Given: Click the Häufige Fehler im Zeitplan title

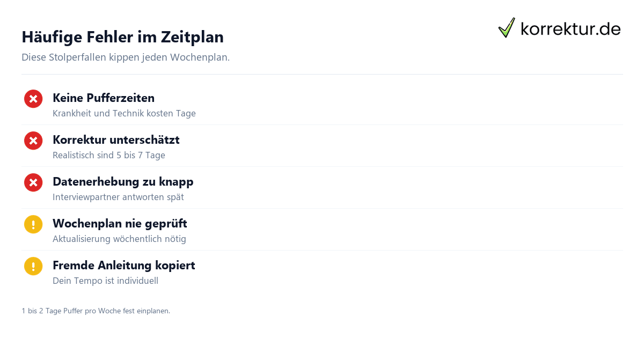Looking at the screenshot, I should point(122,37).
